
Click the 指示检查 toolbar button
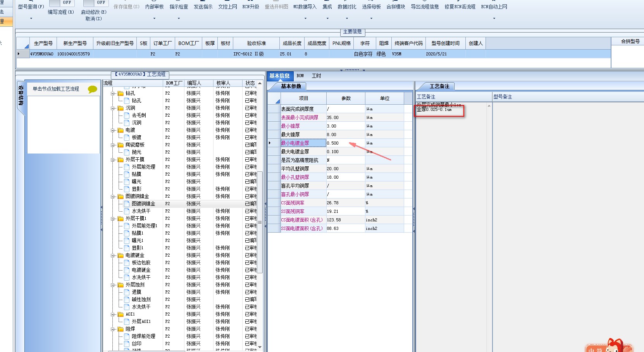click(179, 7)
